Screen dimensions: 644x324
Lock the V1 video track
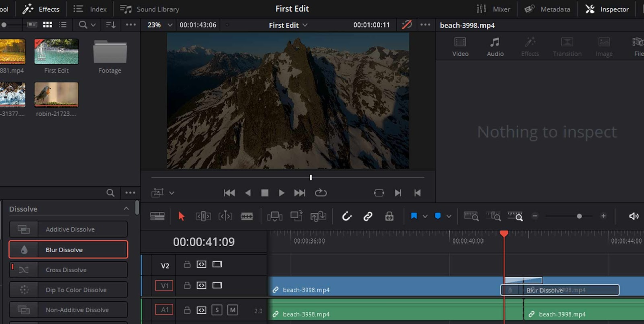pos(187,285)
